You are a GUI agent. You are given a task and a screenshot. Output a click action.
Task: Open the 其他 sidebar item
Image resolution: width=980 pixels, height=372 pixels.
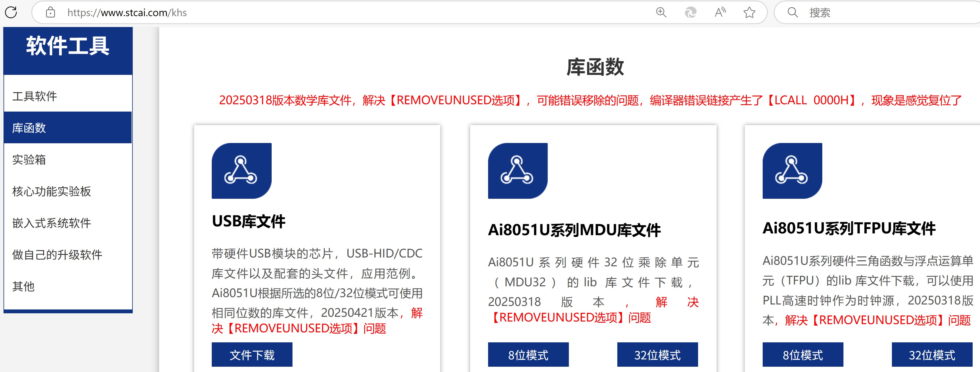(68, 286)
